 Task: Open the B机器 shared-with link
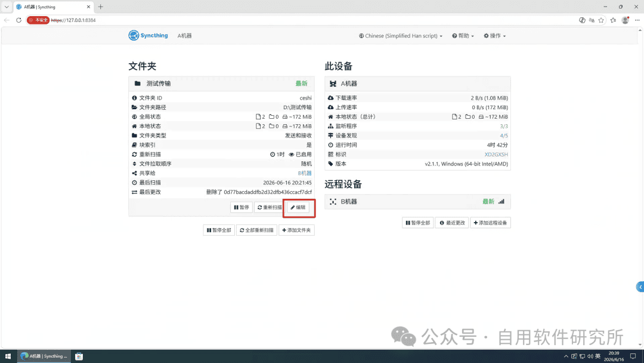coord(305,173)
